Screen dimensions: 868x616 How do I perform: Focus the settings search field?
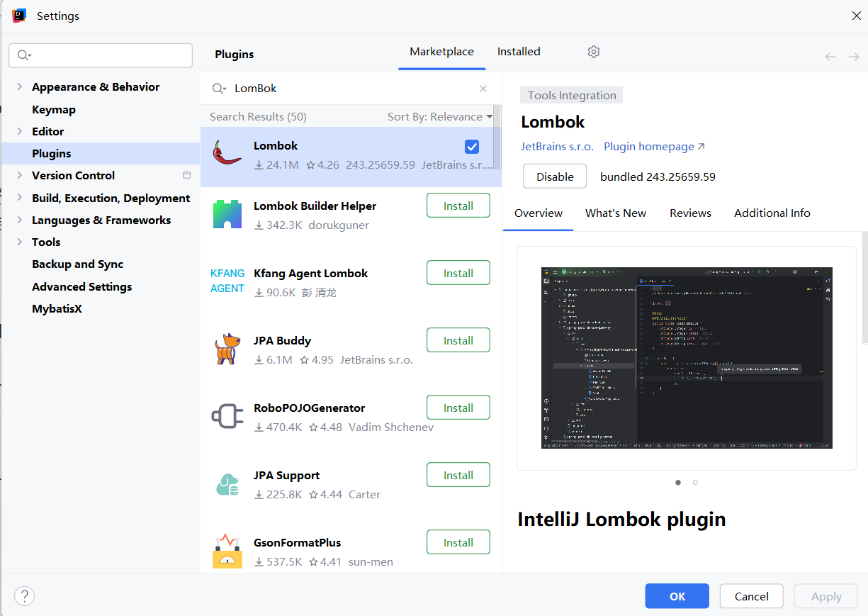(101, 55)
